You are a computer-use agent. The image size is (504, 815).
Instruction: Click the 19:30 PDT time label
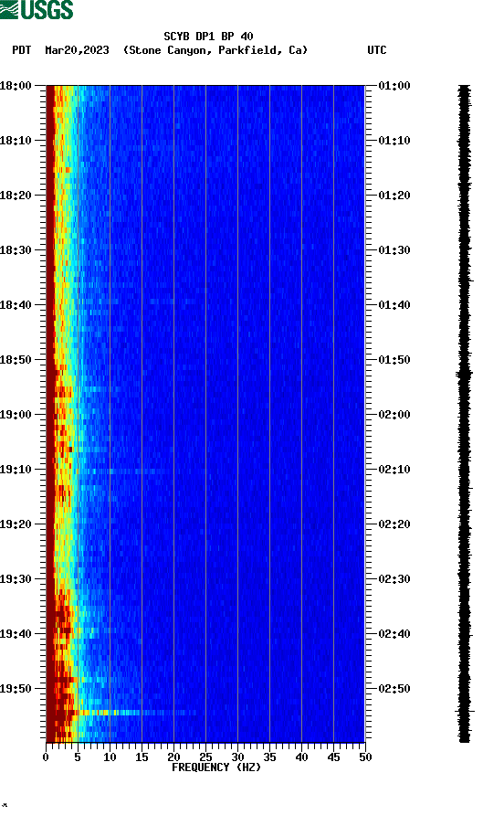(16, 579)
